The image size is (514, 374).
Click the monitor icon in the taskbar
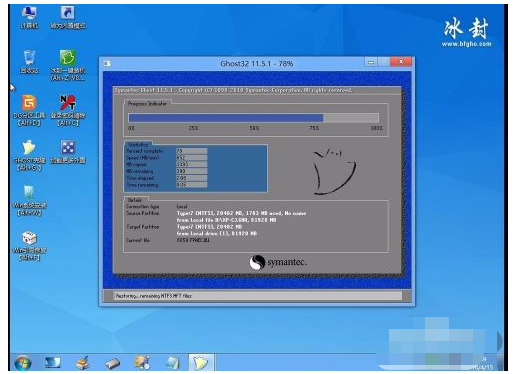click(x=52, y=363)
